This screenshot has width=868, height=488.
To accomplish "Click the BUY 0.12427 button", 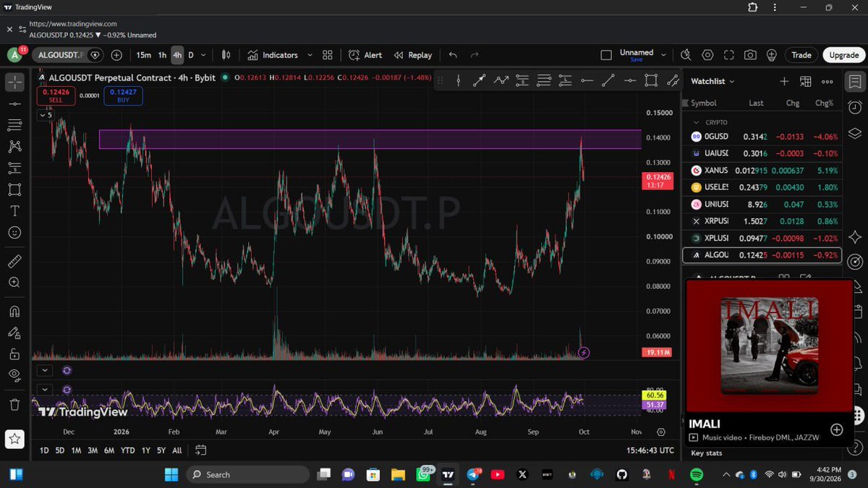I will [x=123, y=95].
